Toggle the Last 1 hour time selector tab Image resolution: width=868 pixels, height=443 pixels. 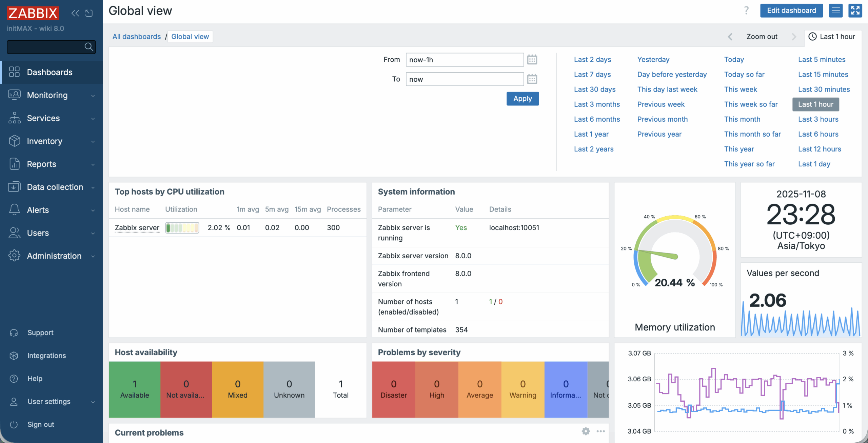tap(832, 37)
